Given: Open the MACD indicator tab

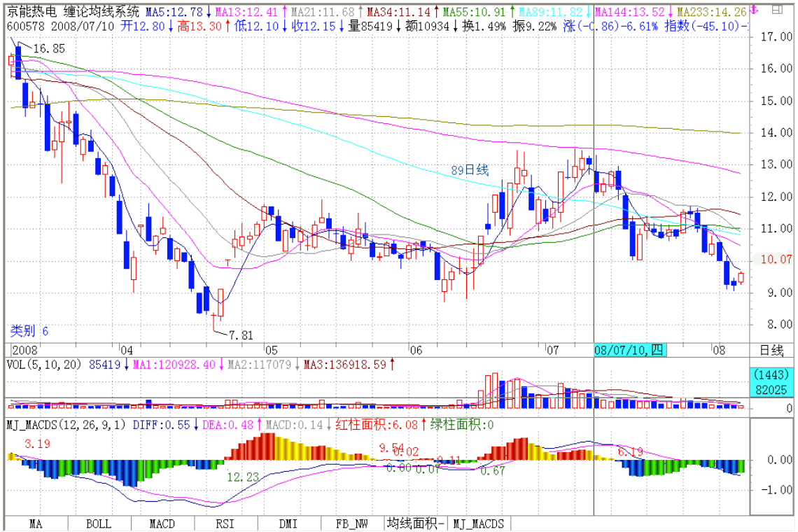Looking at the screenshot, I should (x=162, y=524).
